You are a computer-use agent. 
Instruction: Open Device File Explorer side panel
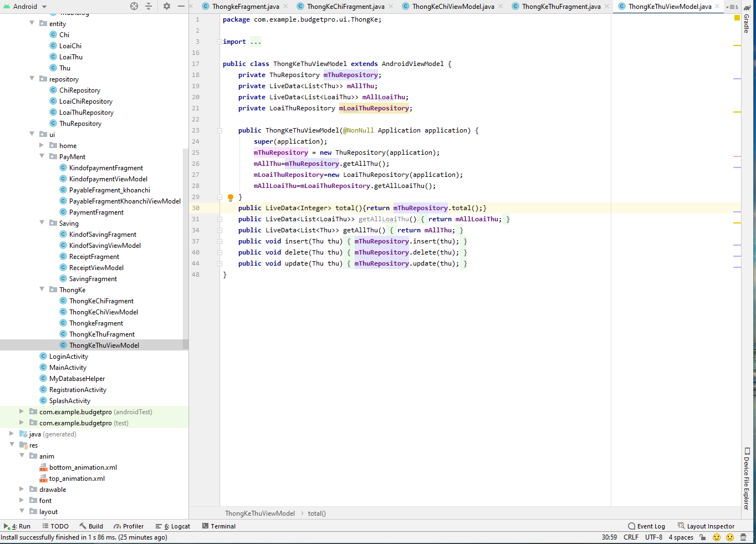point(747,479)
